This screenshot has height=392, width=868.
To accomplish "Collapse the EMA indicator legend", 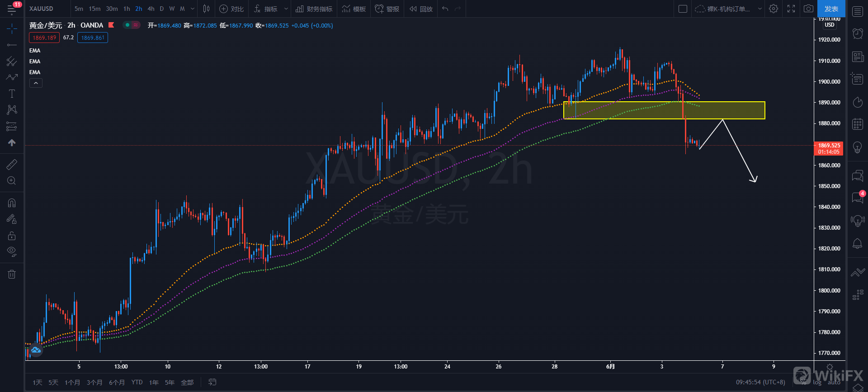I will point(36,83).
